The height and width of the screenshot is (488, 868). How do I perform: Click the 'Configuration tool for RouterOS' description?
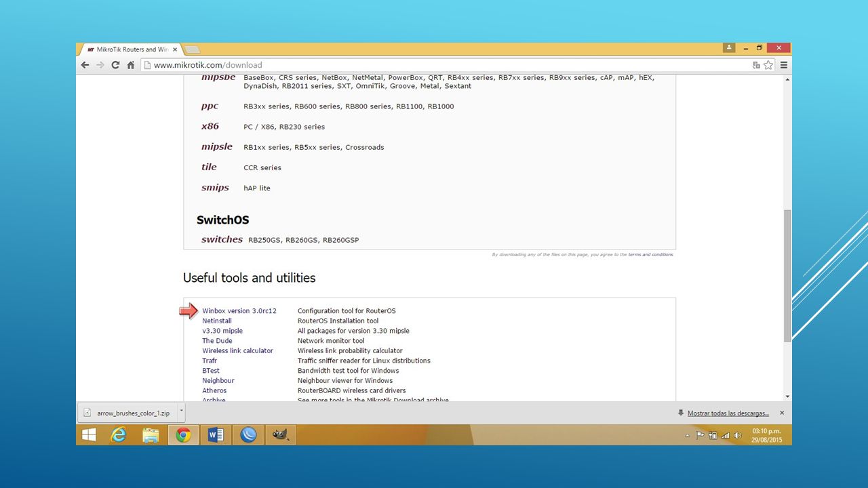point(347,311)
